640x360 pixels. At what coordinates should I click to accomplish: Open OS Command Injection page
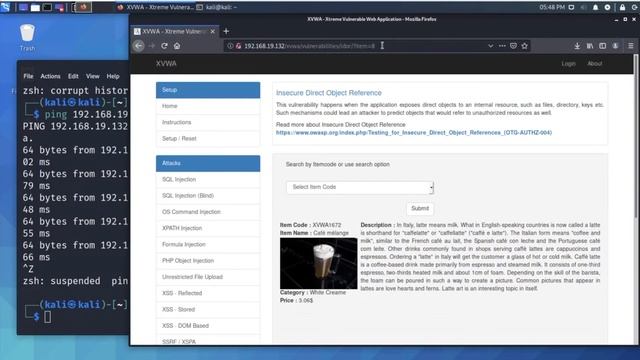click(x=208, y=212)
